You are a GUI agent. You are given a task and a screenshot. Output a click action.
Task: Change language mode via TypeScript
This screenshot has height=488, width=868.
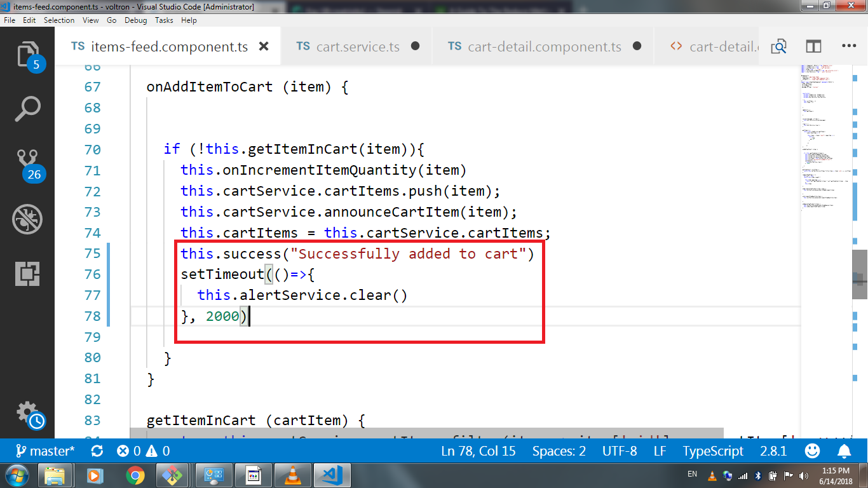[713, 451]
